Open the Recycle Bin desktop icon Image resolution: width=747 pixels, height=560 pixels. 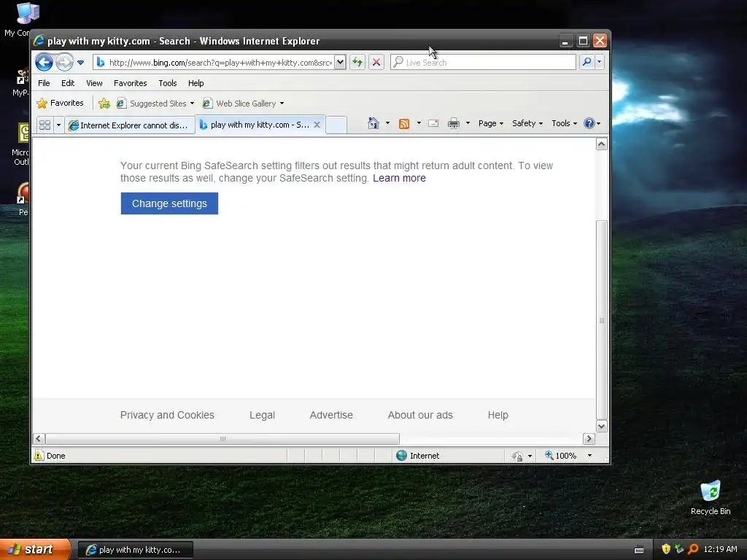(711, 498)
